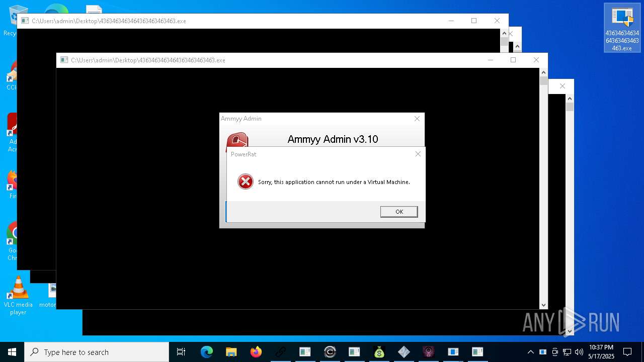Click the green money bag taskbar icon
This screenshot has width=644, height=362.
[x=379, y=352]
